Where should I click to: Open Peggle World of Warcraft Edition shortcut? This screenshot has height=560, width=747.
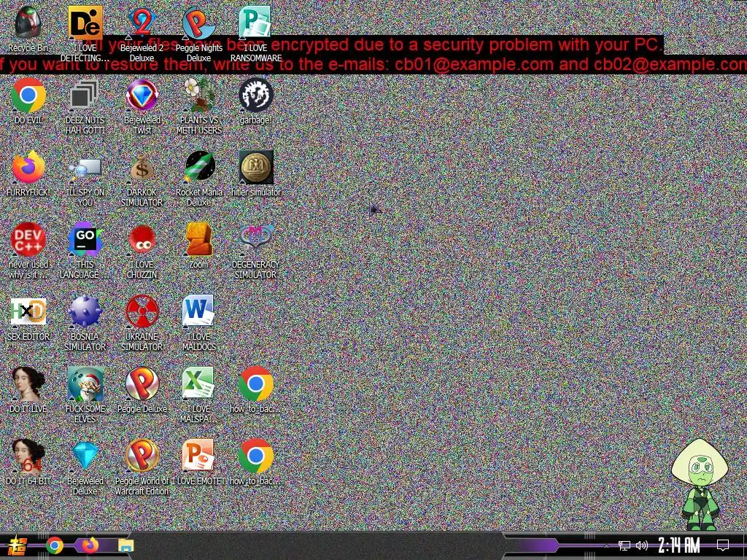(x=142, y=456)
